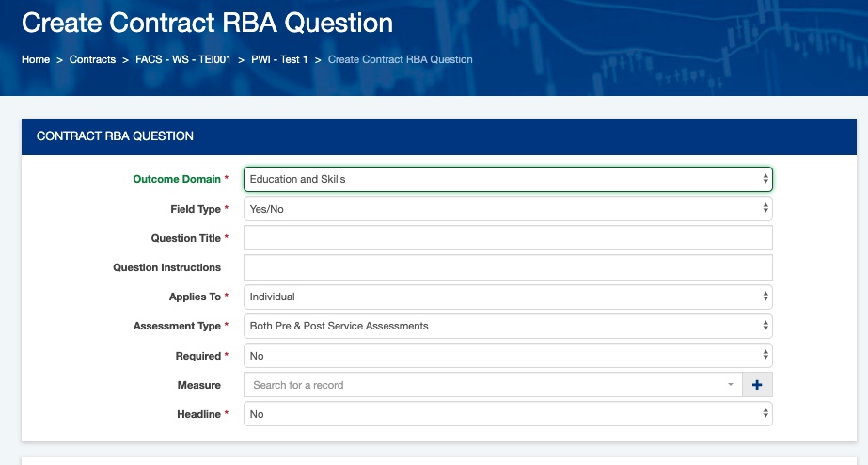Select the 'Measure' field label
This screenshot has width=868, height=465.
(x=199, y=385)
